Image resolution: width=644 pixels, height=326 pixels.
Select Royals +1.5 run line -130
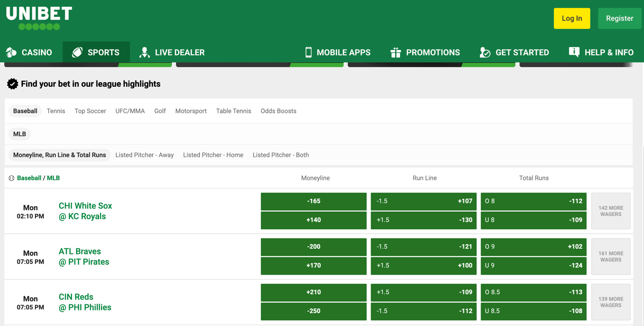(424, 220)
